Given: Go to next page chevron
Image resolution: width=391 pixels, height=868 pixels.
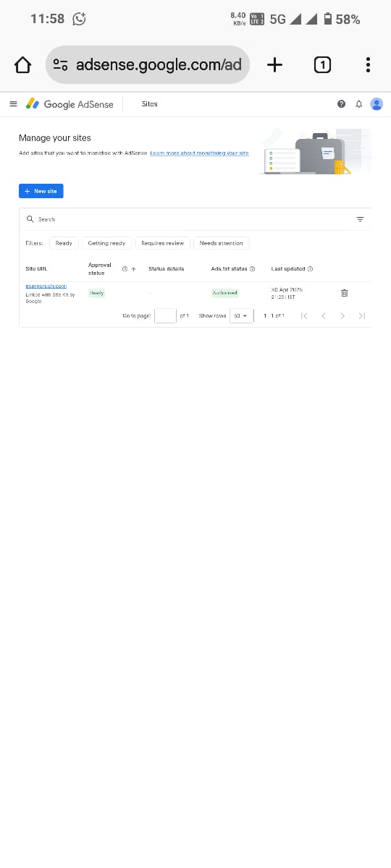Looking at the screenshot, I should point(342,316).
